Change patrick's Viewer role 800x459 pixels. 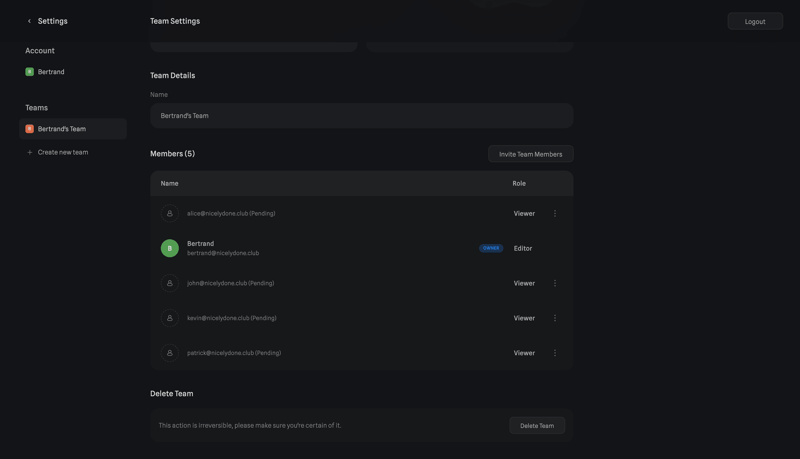tap(524, 353)
